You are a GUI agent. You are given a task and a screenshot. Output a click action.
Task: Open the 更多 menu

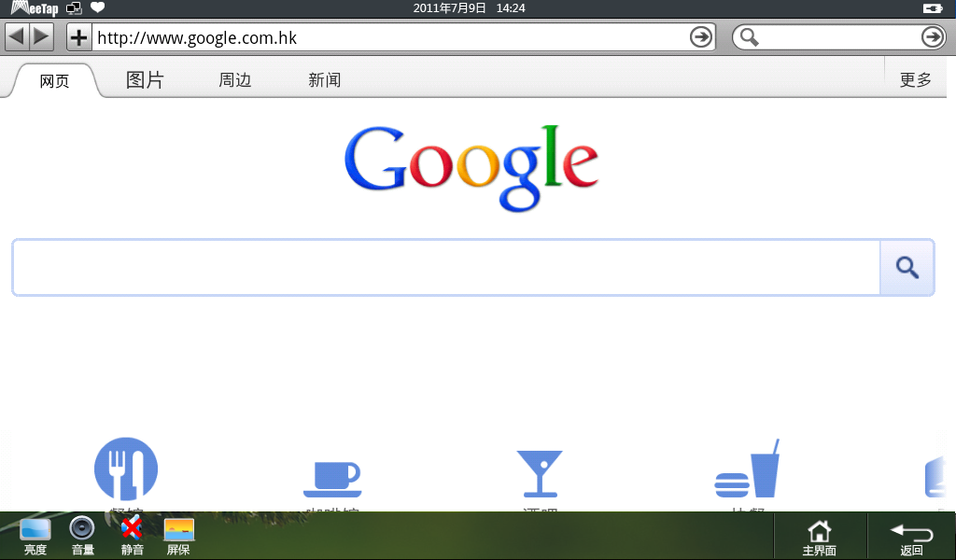tap(916, 80)
